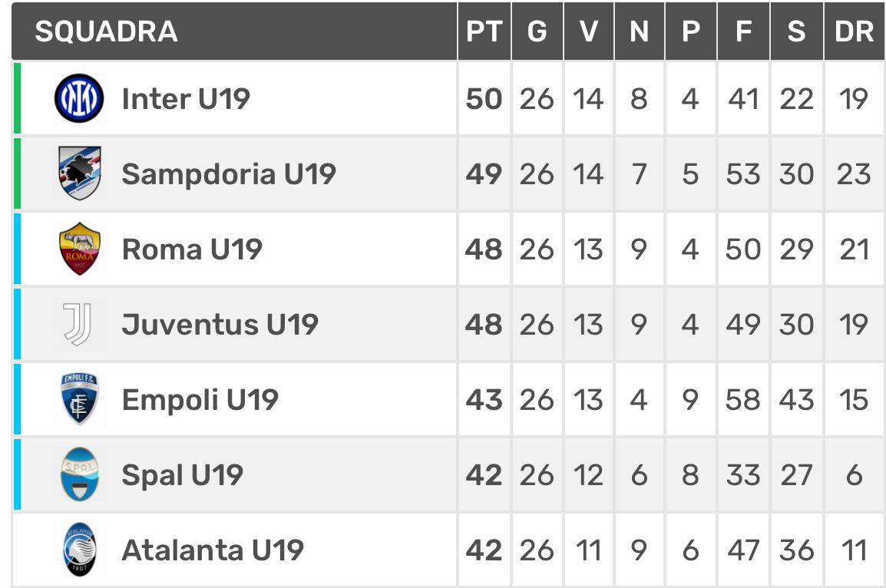886x588 pixels.
Task: Click Inter U19's 50 points cell
Action: tap(484, 98)
